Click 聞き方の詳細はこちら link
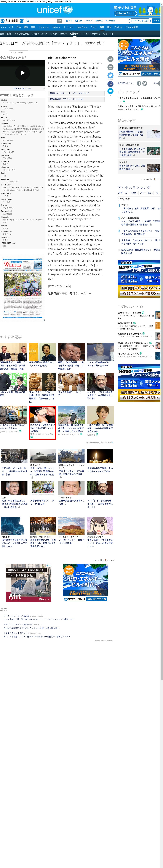Image resolution: width=163 pixels, height=868 pixels. pos(23,88)
